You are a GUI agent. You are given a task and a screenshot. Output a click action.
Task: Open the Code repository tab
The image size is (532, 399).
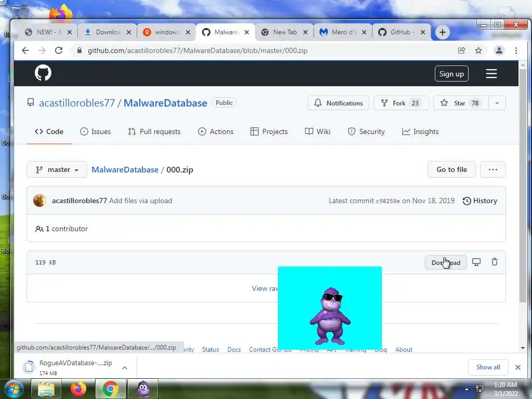(49, 131)
